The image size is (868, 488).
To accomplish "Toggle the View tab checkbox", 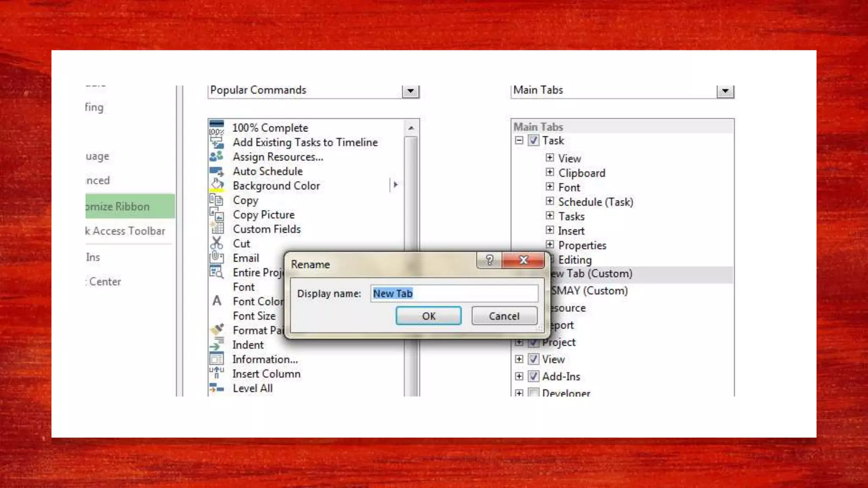I will point(534,359).
